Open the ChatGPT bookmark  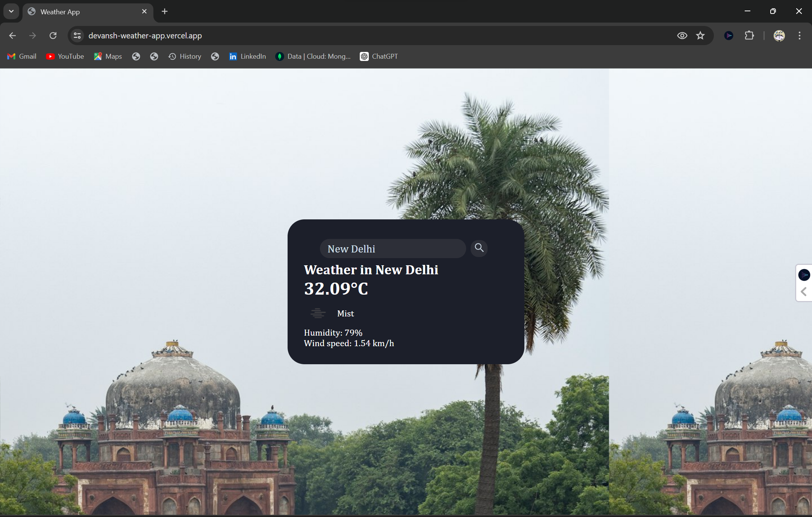(379, 56)
